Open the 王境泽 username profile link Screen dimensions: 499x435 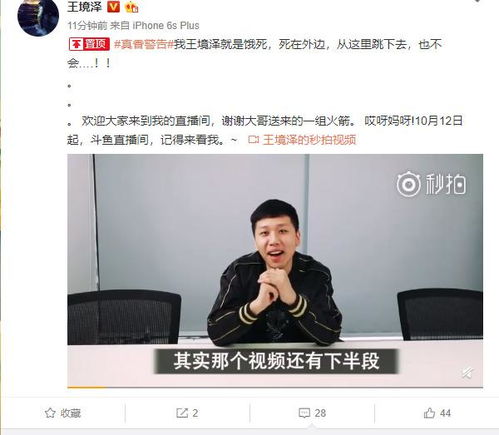coord(84,7)
